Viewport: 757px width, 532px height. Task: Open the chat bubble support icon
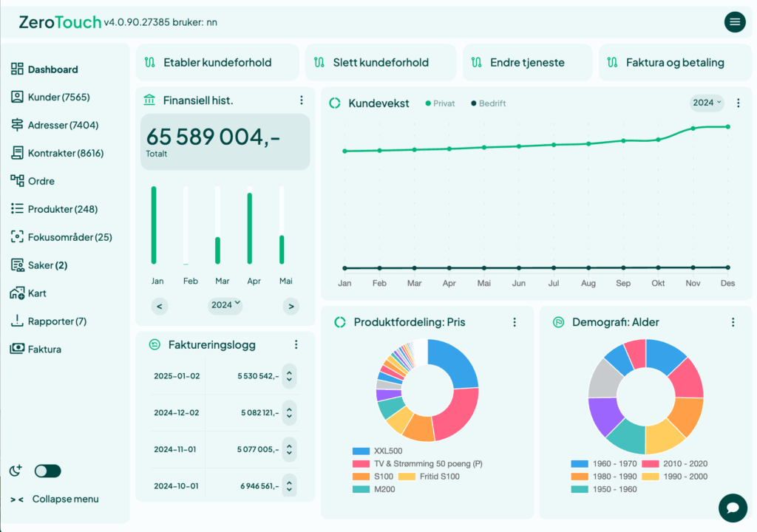click(733, 508)
